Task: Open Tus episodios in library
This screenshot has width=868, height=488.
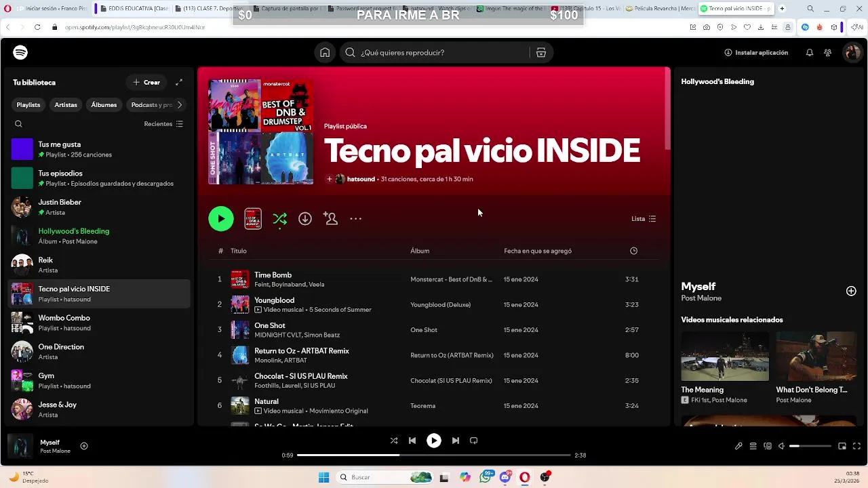Action: [x=98, y=178]
